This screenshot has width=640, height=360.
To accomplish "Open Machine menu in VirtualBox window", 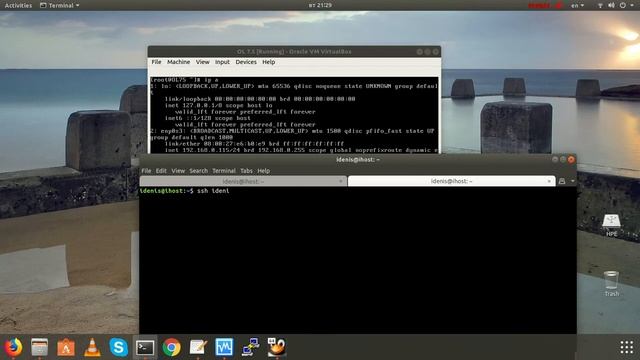I will pos(178,62).
